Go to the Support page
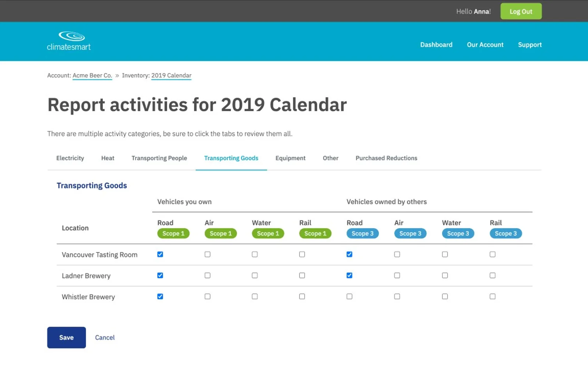Screen dimensions: 588x368 coord(530,45)
